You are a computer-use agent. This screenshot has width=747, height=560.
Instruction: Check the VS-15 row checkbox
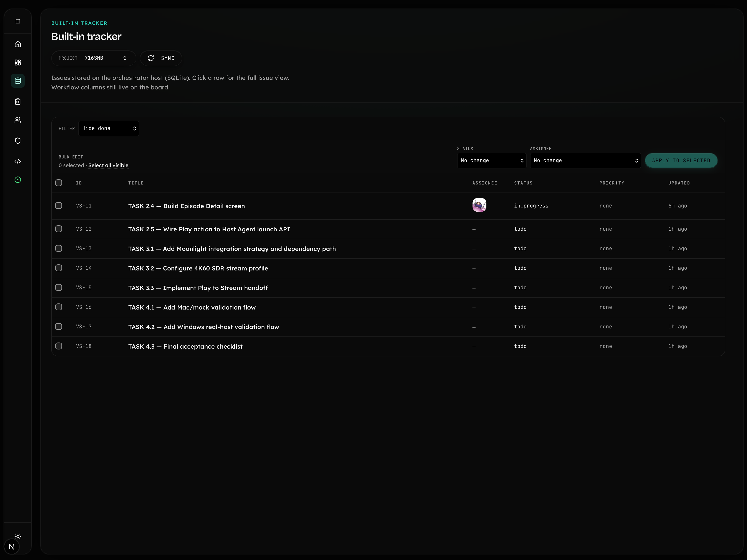(59, 288)
